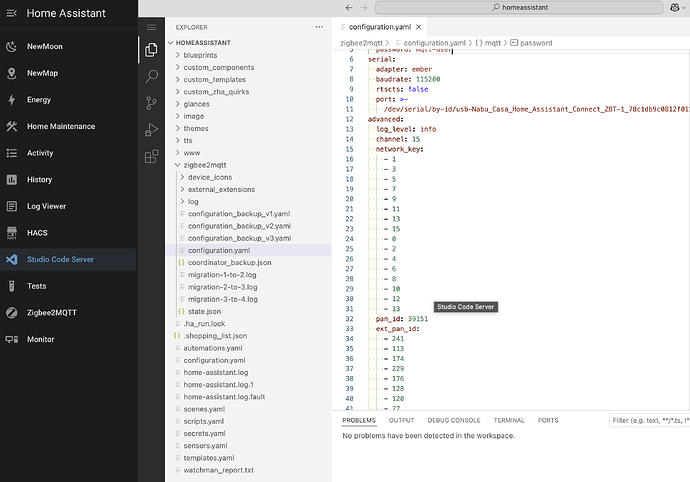Open HACS from the sidebar
This screenshot has width=690, height=482.
pyautogui.click(x=38, y=233)
